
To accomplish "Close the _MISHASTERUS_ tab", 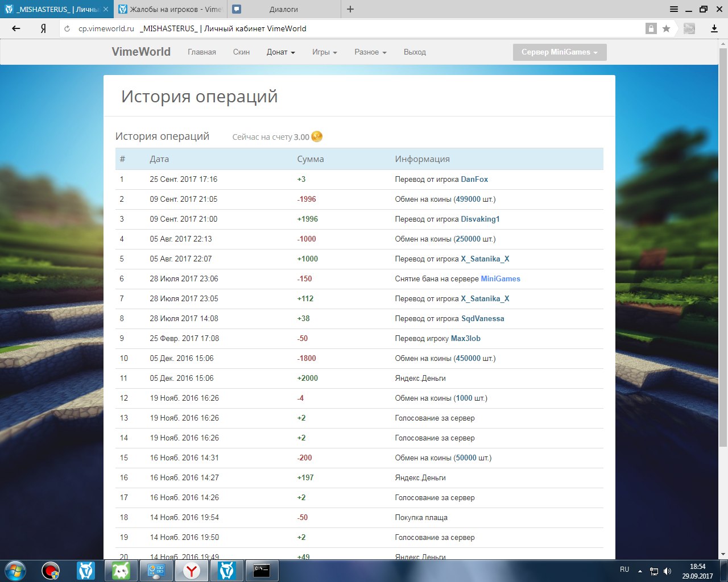I will click(x=106, y=9).
